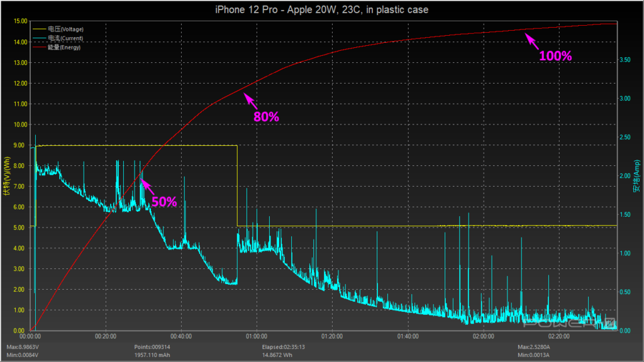Click the 9.00 voltage axis label
Image resolution: width=644 pixels, height=362 pixels.
[19, 145]
